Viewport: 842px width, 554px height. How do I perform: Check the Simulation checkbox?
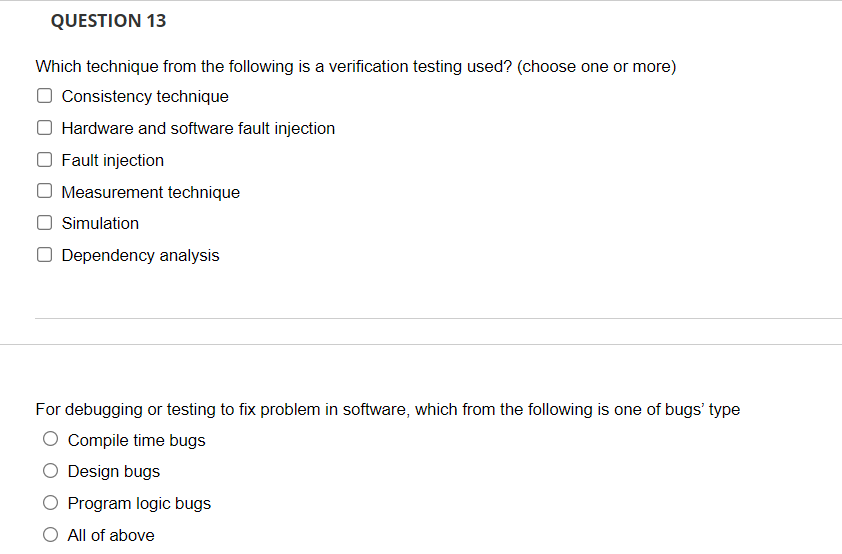coord(45,223)
